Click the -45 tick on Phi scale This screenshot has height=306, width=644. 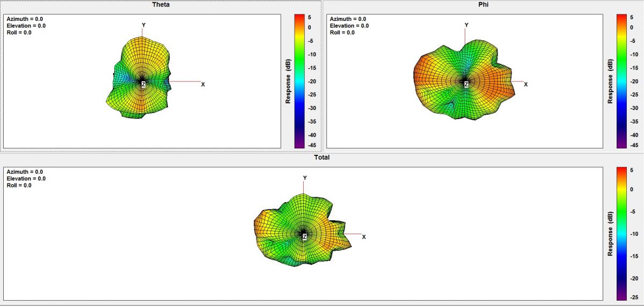(635, 145)
